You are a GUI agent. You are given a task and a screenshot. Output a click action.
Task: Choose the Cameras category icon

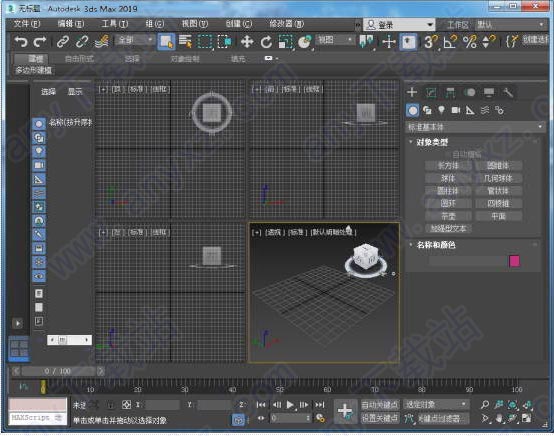coord(456,110)
